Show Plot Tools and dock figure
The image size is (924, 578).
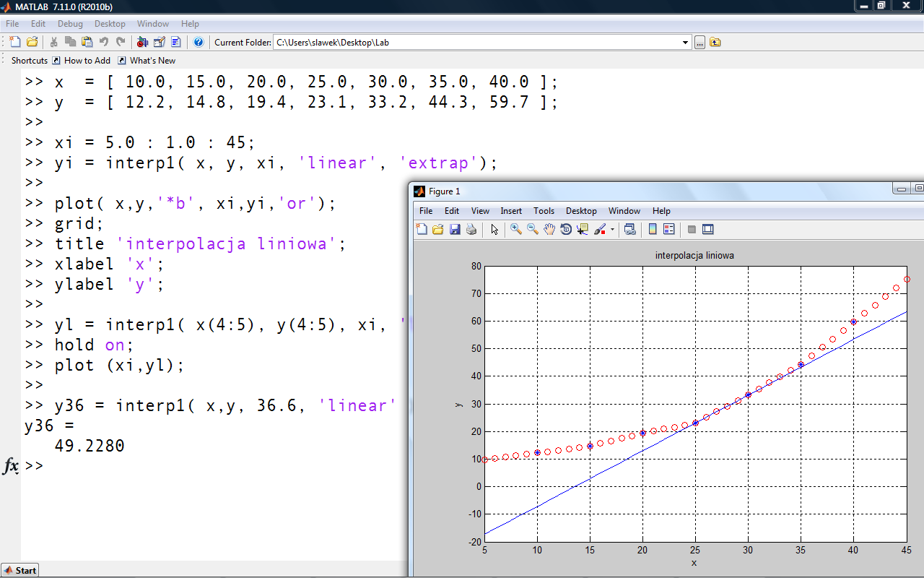tap(708, 229)
